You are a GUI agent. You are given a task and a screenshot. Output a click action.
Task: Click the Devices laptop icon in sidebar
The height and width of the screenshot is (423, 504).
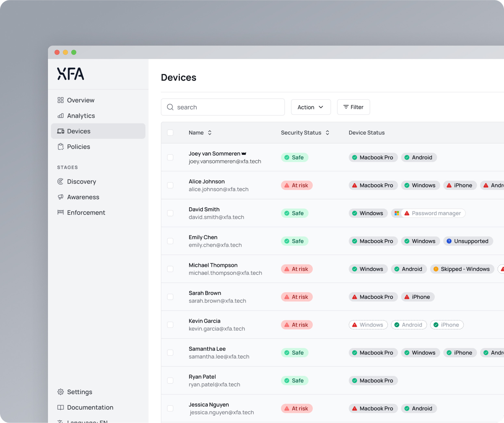point(61,131)
